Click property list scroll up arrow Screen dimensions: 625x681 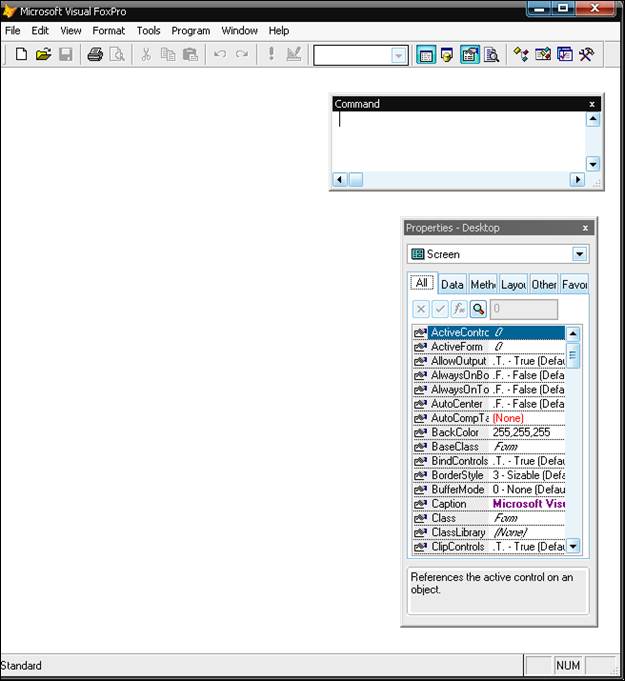click(x=573, y=334)
